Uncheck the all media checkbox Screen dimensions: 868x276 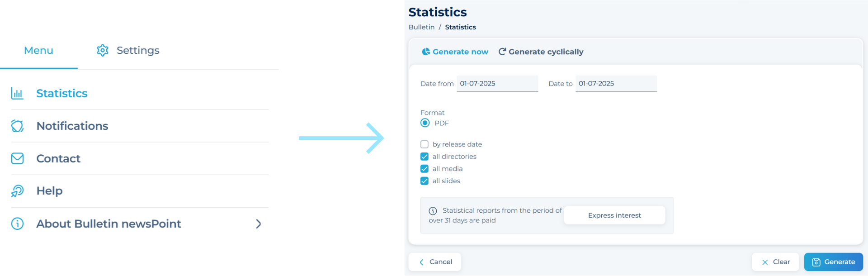point(425,169)
